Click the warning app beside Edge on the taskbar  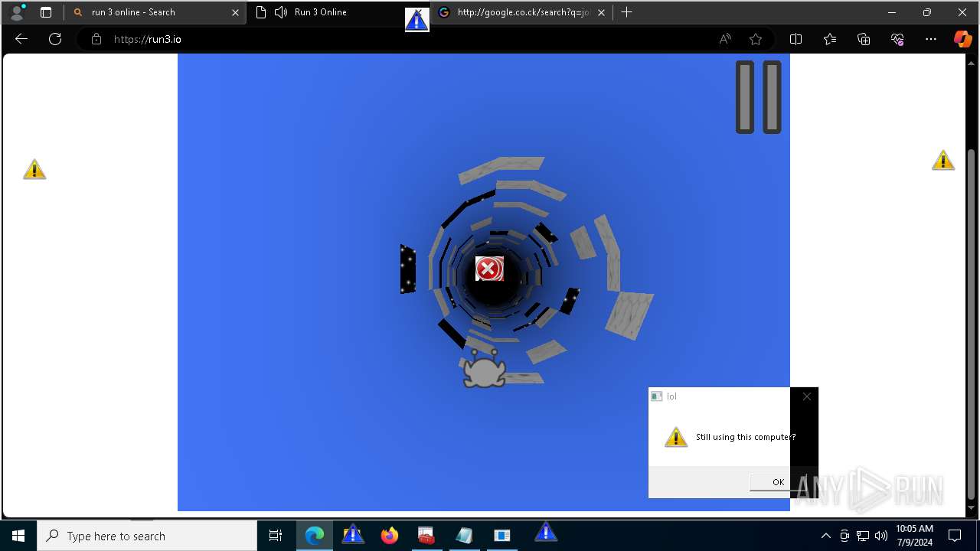coord(353,534)
